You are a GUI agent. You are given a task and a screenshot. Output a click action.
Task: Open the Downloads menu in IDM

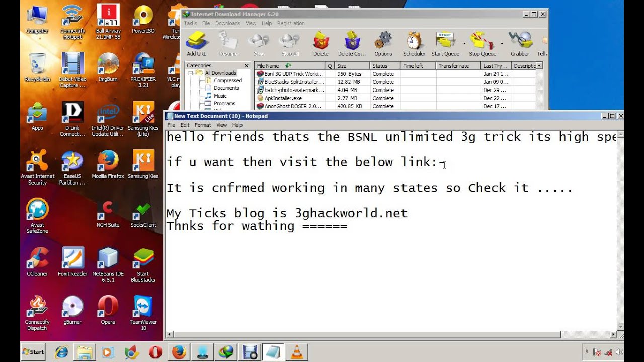(x=227, y=23)
